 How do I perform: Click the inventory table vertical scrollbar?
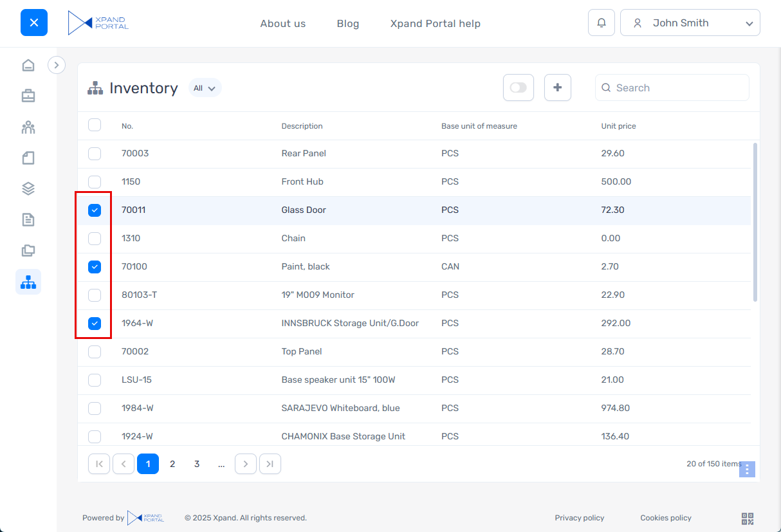point(755,222)
